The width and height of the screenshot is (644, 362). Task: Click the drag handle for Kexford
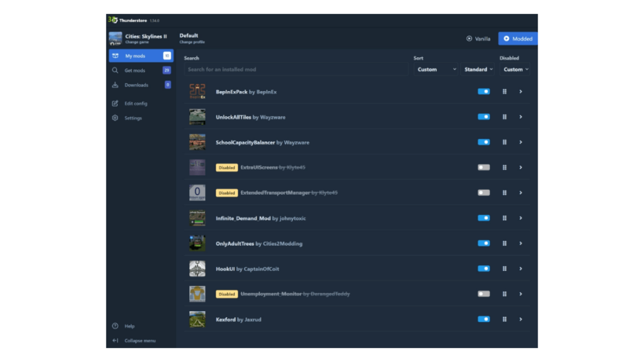pos(504,319)
